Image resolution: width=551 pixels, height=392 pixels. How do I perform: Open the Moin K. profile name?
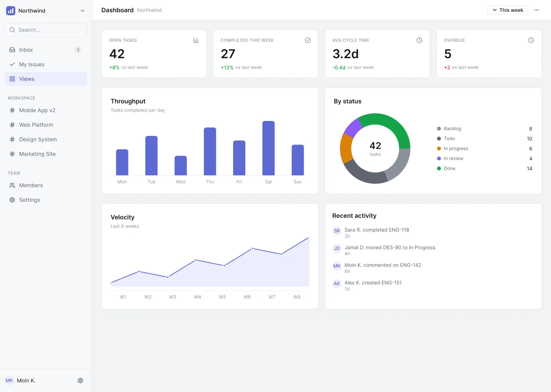pyautogui.click(x=26, y=381)
